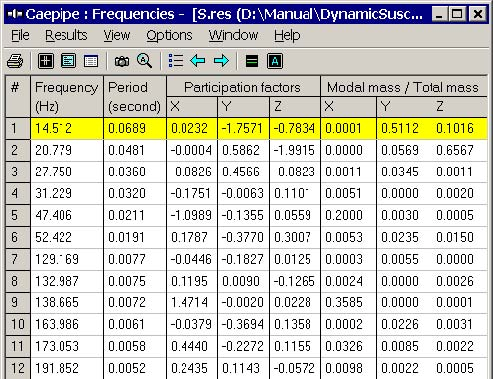
Task: Click the printer icon in toolbar
Action: tap(15, 61)
